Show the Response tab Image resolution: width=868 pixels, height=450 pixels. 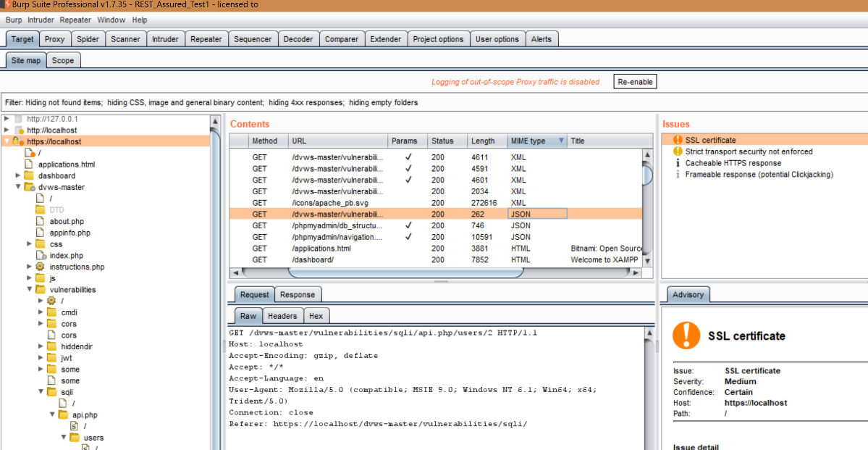(298, 295)
